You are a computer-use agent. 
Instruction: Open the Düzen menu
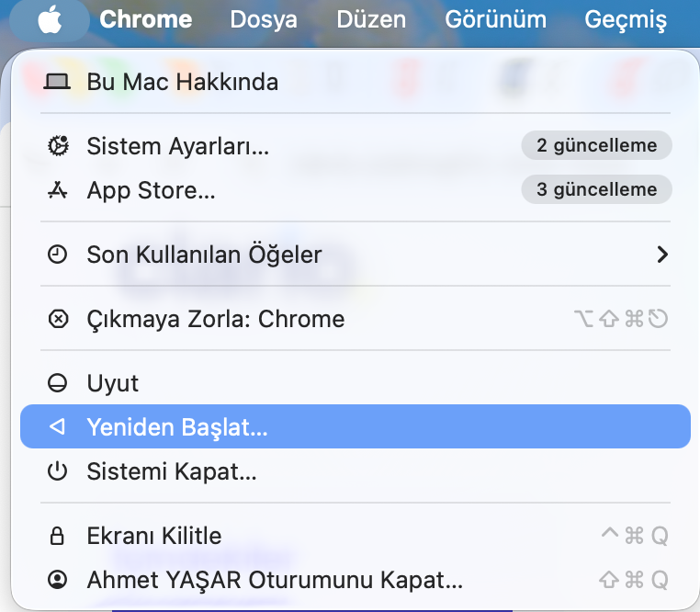(371, 19)
